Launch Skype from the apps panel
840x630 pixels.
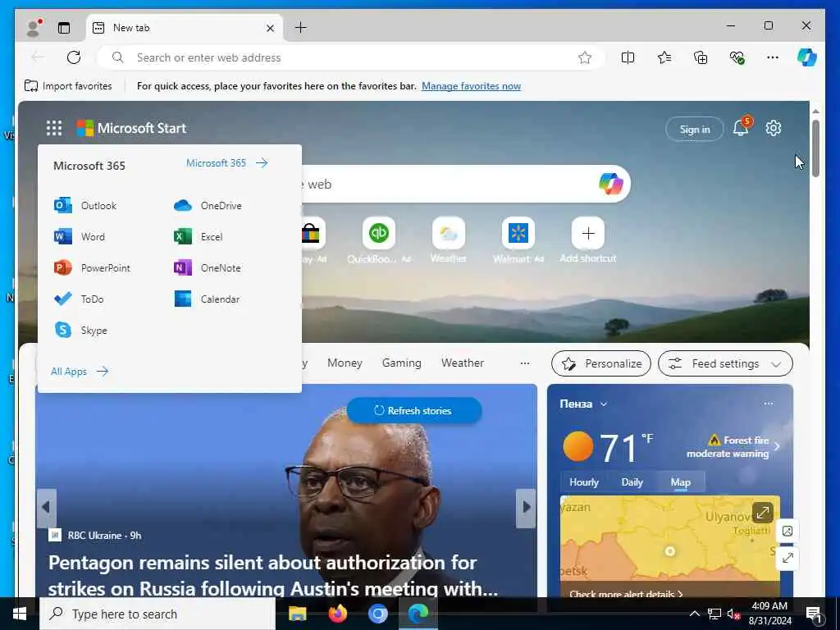pos(80,330)
